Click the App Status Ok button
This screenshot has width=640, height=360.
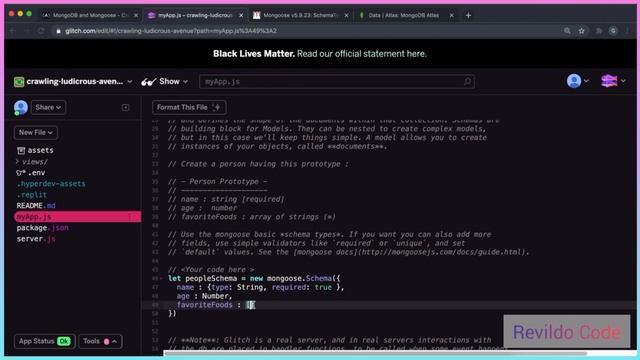44,341
